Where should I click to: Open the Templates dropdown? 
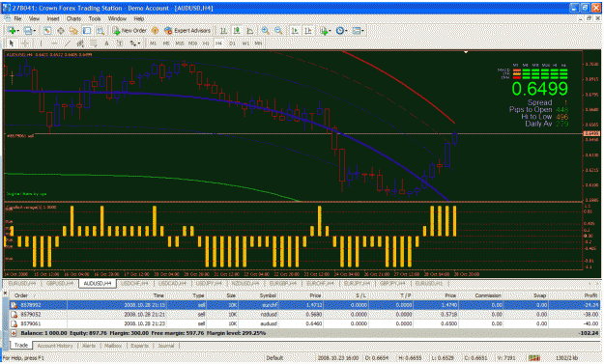coord(359,31)
